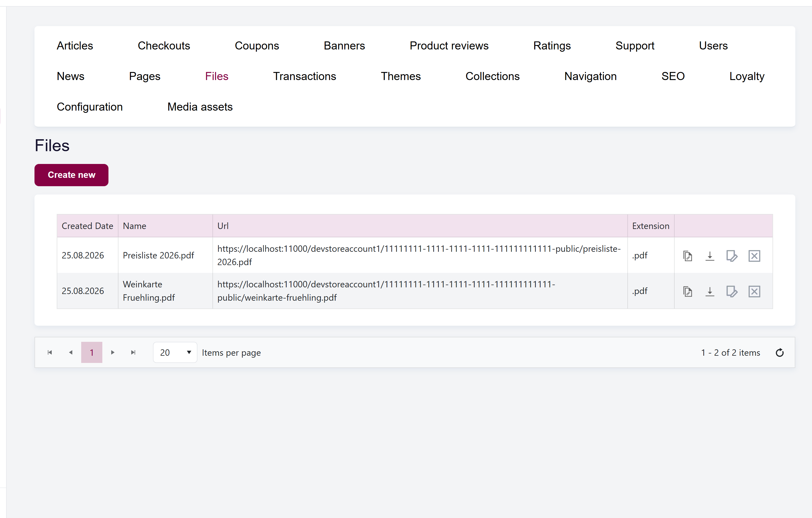Navigate to Collections
This screenshot has width=812, height=518.
point(492,76)
